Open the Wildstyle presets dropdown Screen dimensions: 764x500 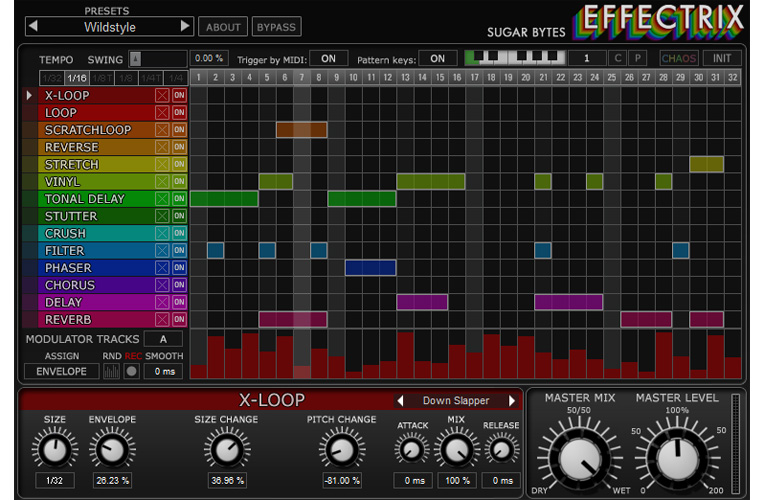tap(110, 27)
